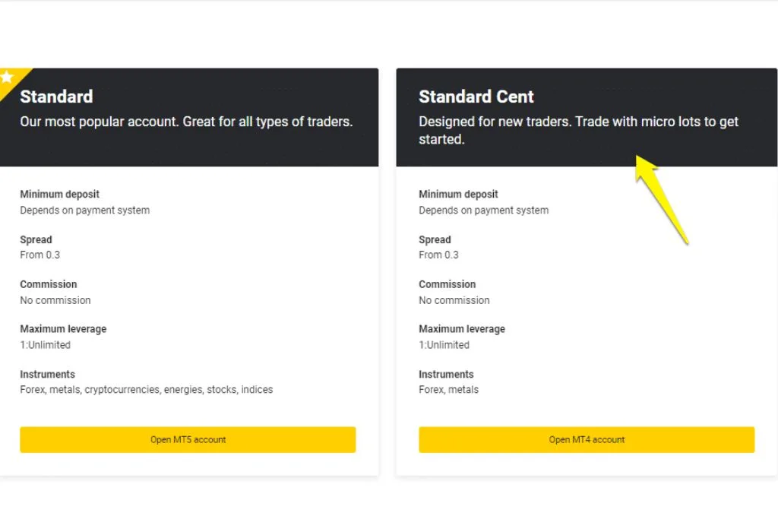Click the Standard Cent account title text
This screenshot has width=778, height=532.
(476, 97)
